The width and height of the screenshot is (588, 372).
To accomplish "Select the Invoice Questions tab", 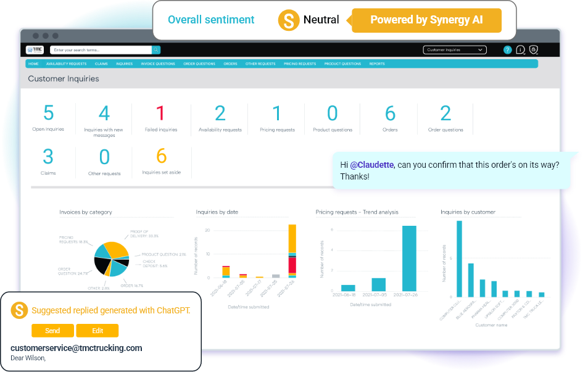I will click(157, 64).
